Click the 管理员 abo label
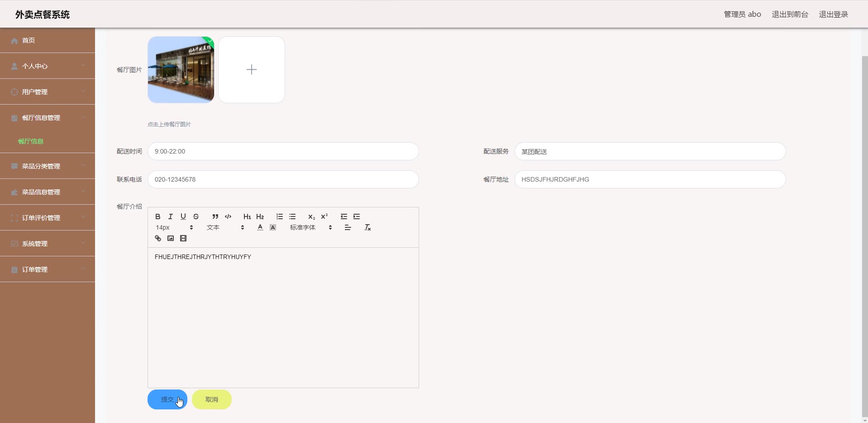868x423 pixels. point(742,14)
